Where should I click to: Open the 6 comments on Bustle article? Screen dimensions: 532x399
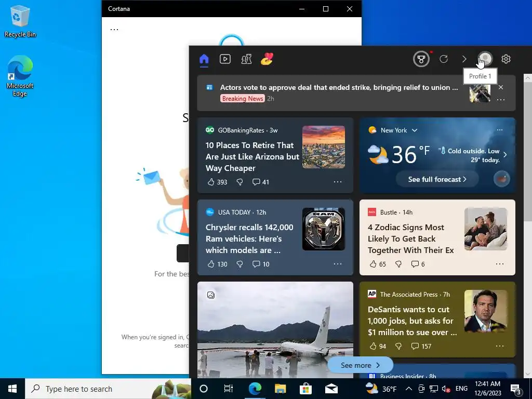coord(418,264)
